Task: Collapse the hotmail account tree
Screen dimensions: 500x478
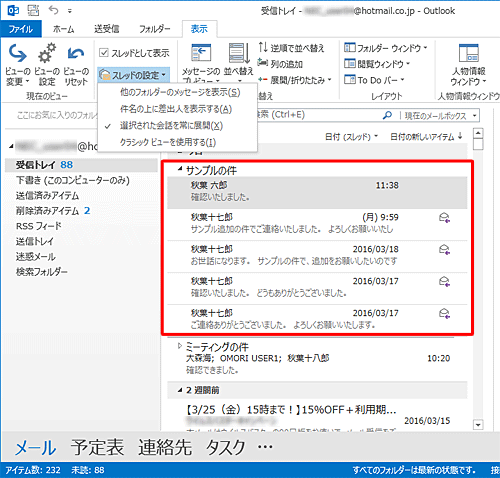Action: (x=11, y=146)
